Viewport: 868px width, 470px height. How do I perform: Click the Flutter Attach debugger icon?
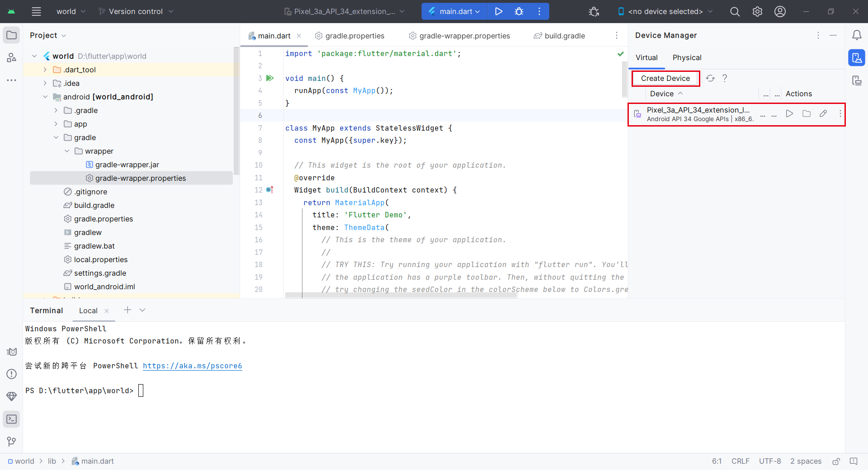594,11
